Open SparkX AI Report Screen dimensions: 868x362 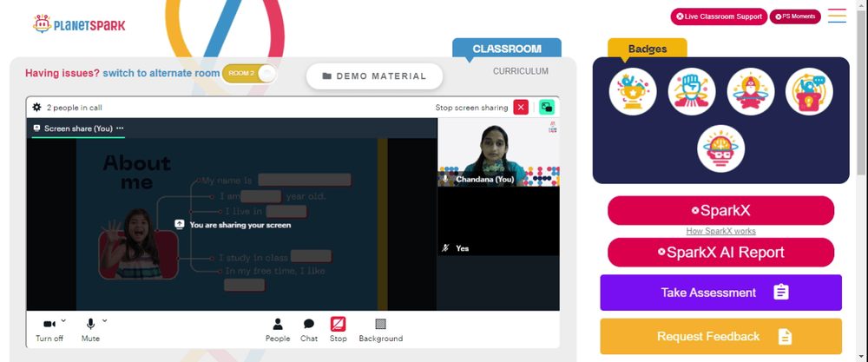720,253
